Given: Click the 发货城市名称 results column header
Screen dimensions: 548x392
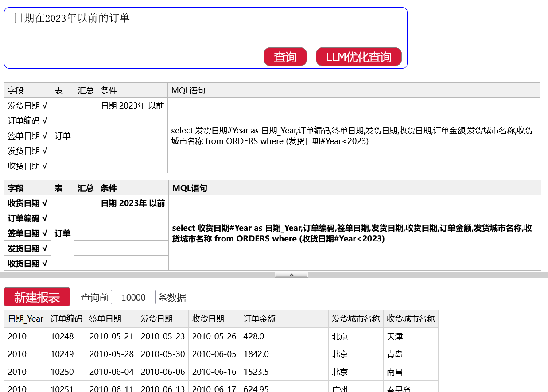Looking at the screenshot, I should (356, 319).
